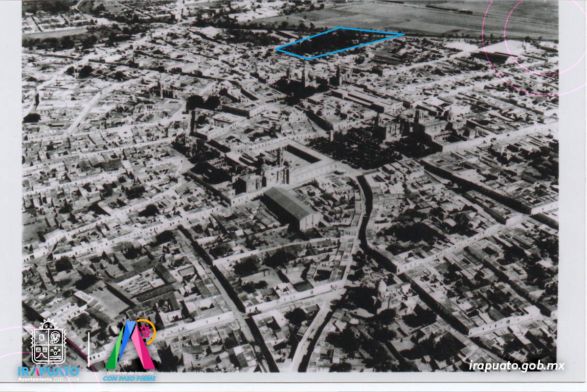Click 'IRAPUATO' wordmark under the shield
The height and width of the screenshot is (392, 587).
coord(48,371)
